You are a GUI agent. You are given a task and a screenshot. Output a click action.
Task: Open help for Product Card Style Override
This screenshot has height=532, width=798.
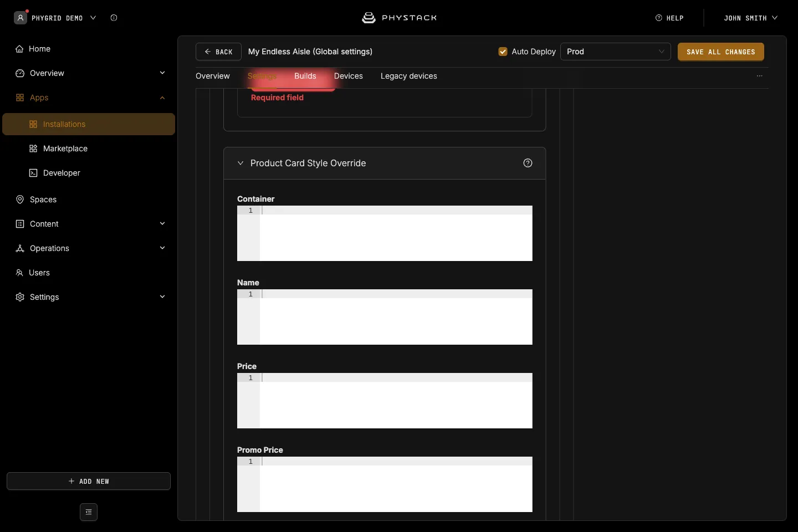[528, 163]
